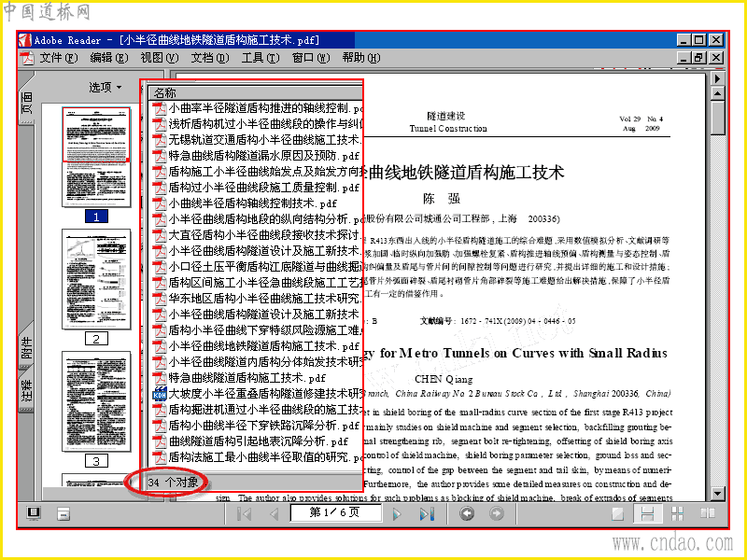Click the go to next view icon
This screenshot has width=747, height=560.
point(497,513)
